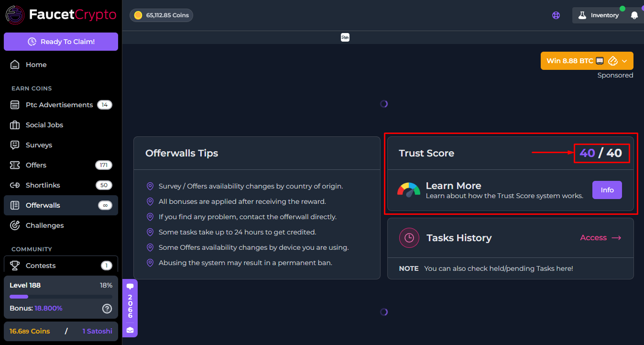Go to Social Jobs section
Viewport: 644px width, 345px height.
tap(61, 125)
